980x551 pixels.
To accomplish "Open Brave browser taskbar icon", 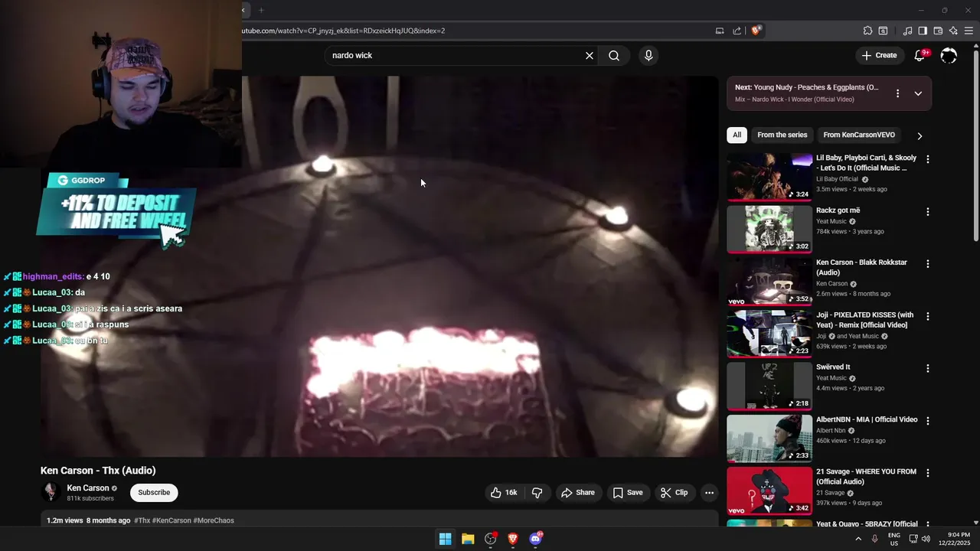I will 513,539.
